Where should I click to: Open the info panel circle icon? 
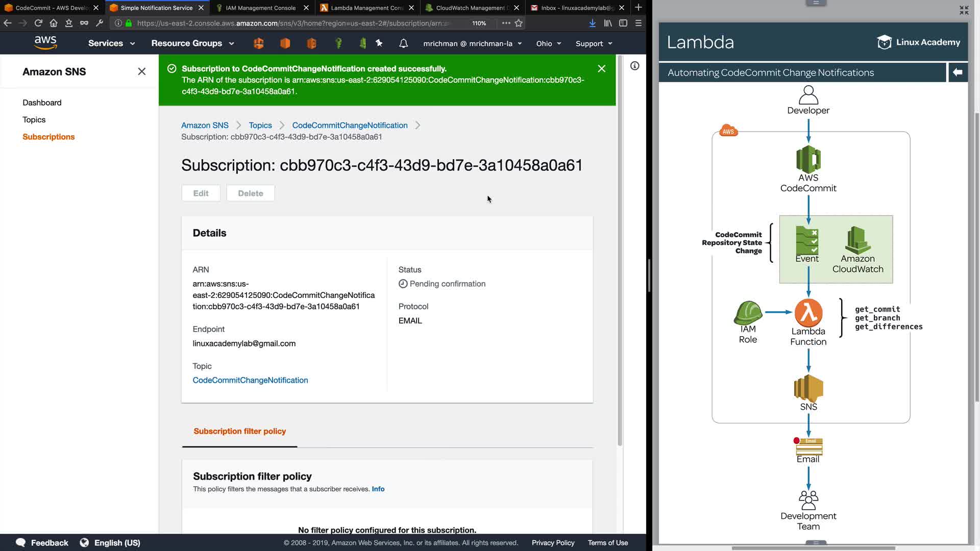pos(634,66)
